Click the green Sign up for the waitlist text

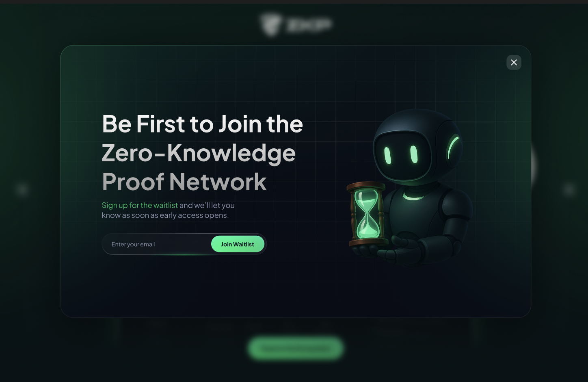tap(140, 205)
